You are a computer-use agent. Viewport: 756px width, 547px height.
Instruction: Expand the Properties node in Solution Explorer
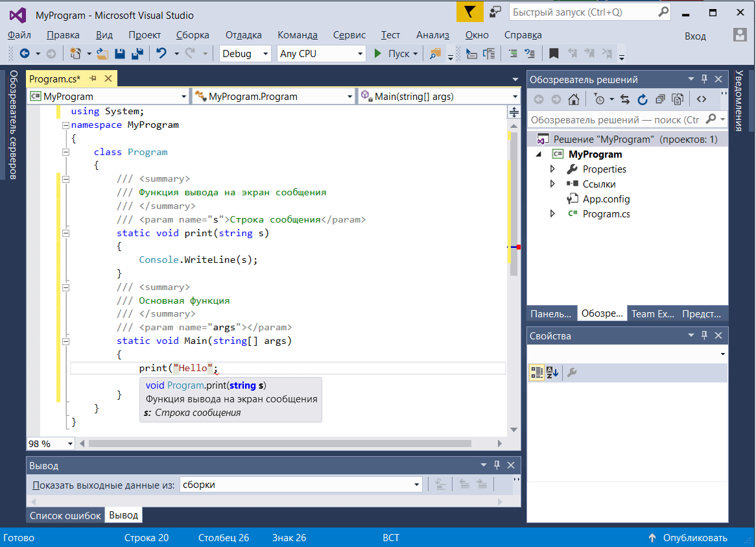(552, 169)
